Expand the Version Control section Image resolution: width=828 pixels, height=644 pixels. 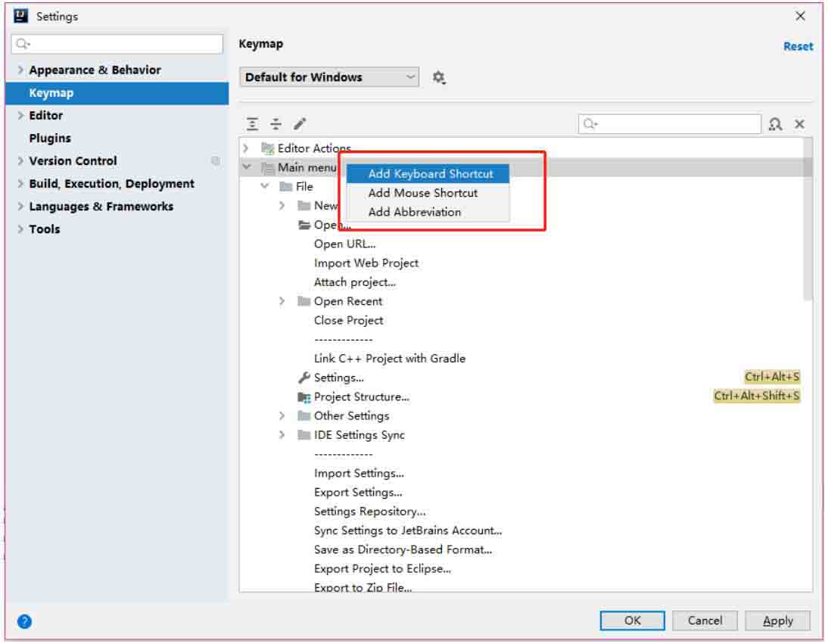tap(20, 160)
